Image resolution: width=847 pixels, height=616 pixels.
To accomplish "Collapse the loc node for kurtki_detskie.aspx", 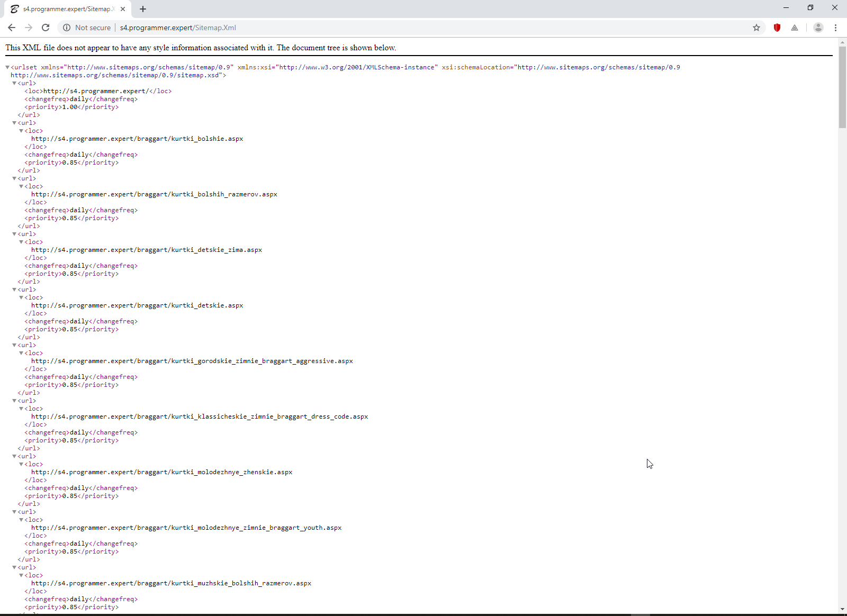I will pyautogui.click(x=21, y=297).
